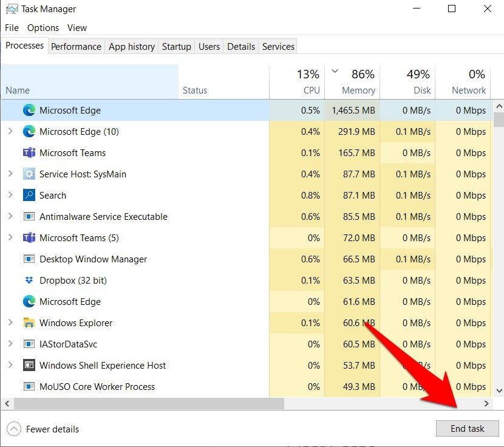The width and height of the screenshot is (504, 447).
Task: Sort processes by the Memory column header
Action: pos(358,90)
